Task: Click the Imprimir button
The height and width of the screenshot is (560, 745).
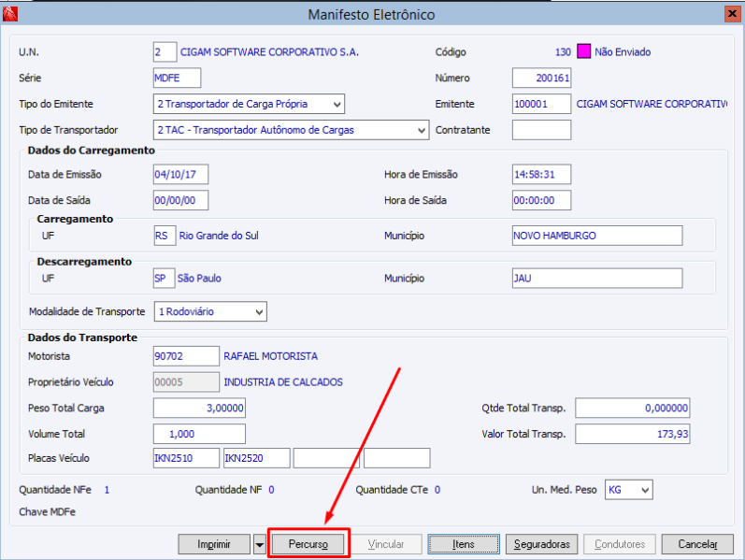Action: pyautogui.click(x=214, y=544)
